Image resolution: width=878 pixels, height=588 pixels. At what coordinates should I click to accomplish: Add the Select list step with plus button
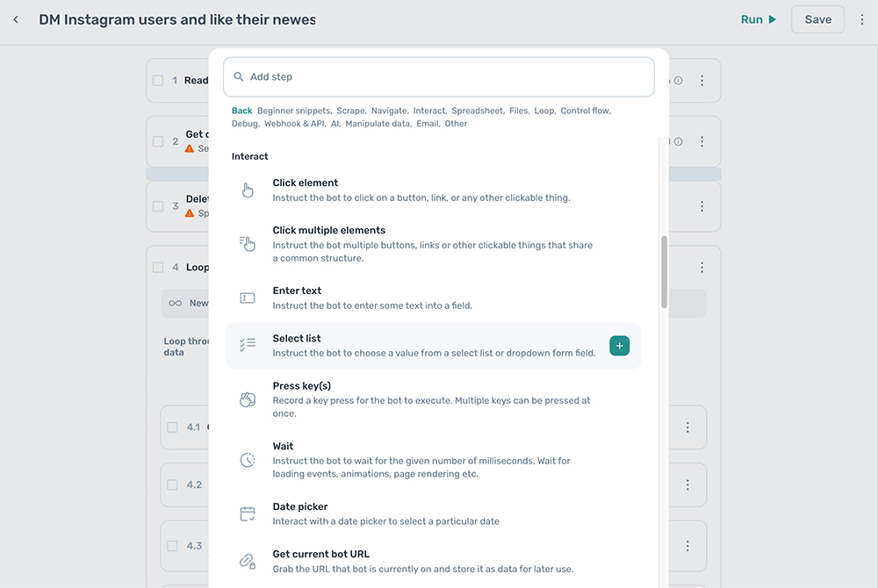tap(619, 345)
